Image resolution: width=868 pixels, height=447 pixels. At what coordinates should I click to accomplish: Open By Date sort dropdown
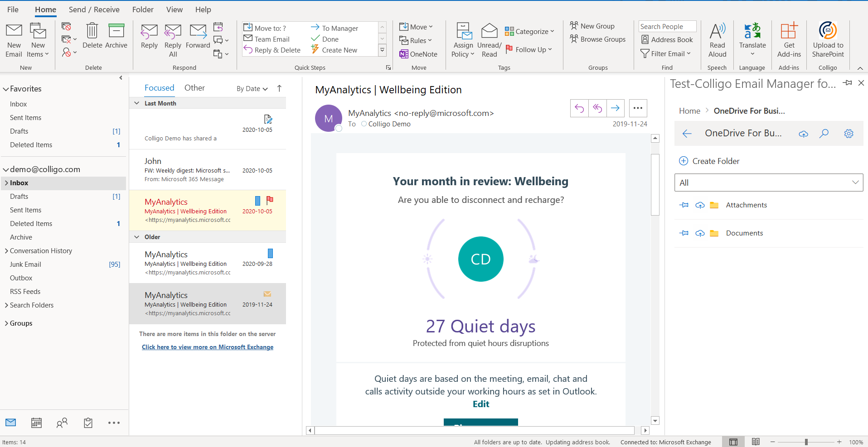tap(252, 89)
